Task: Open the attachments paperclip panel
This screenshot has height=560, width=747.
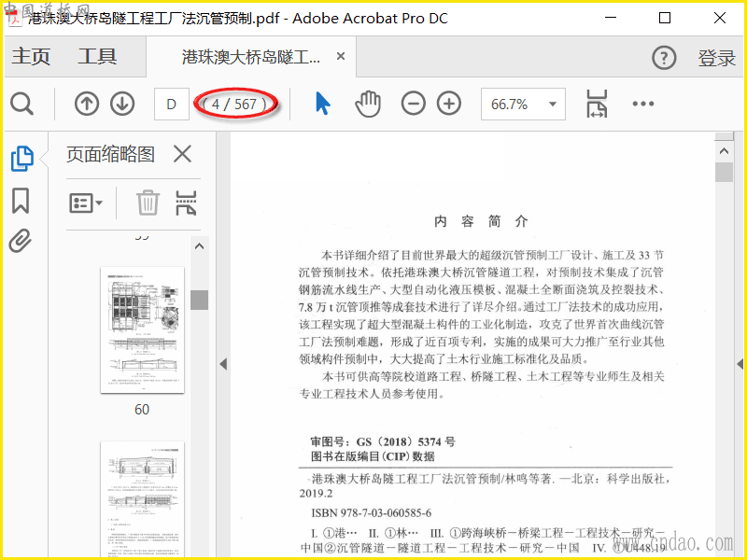Action: [21, 241]
